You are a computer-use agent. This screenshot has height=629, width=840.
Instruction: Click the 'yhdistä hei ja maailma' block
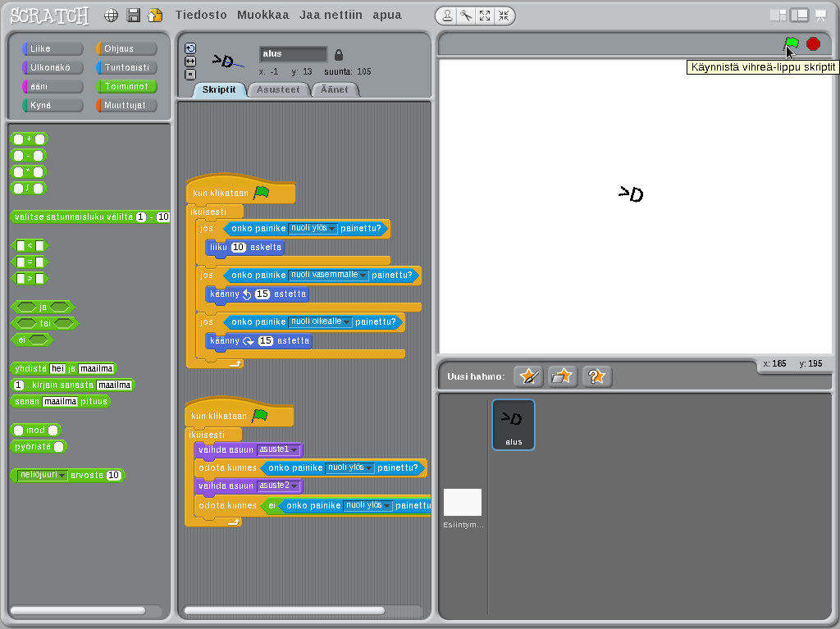(x=63, y=368)
